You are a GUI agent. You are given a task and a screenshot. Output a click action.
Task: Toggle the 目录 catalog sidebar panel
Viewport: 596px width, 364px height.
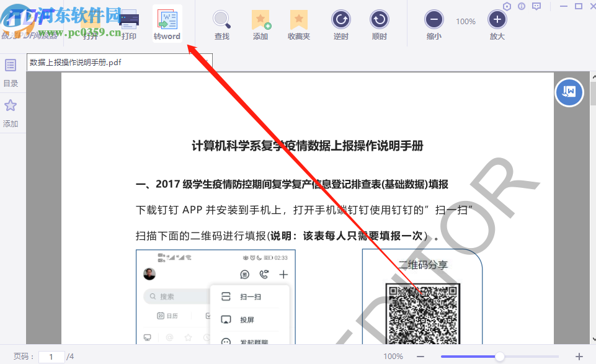tap(10, 70)
